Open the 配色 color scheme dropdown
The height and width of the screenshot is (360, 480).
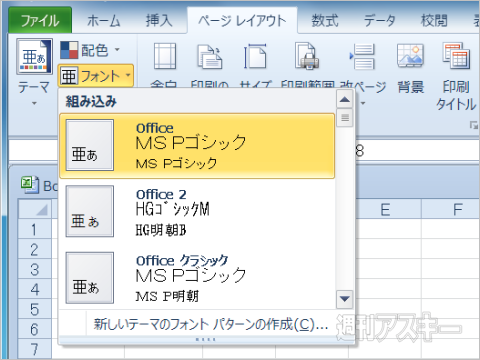(90, 50)
